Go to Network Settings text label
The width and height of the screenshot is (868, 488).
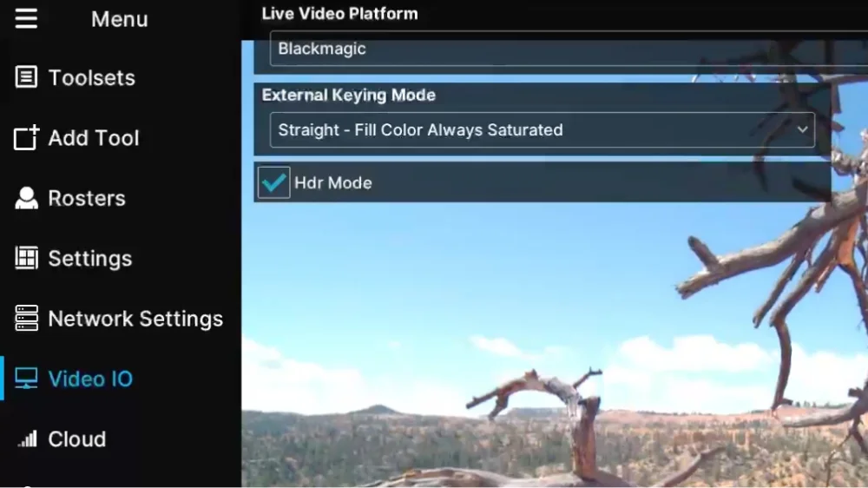[x=135, y=319]
